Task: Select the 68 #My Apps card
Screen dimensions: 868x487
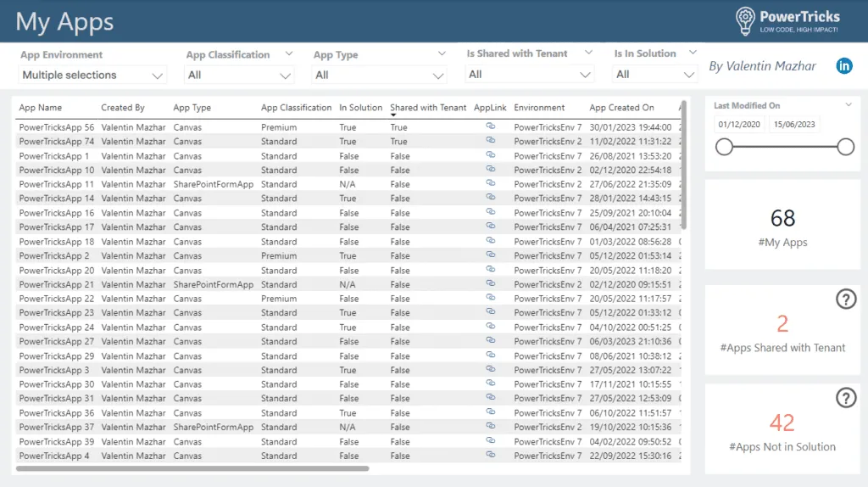Action: tap(782, 226)
